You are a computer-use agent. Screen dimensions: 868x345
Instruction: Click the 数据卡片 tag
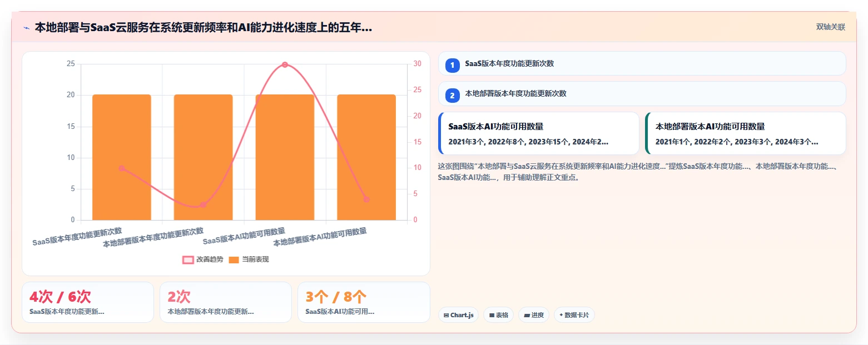(x=574, y=315)
